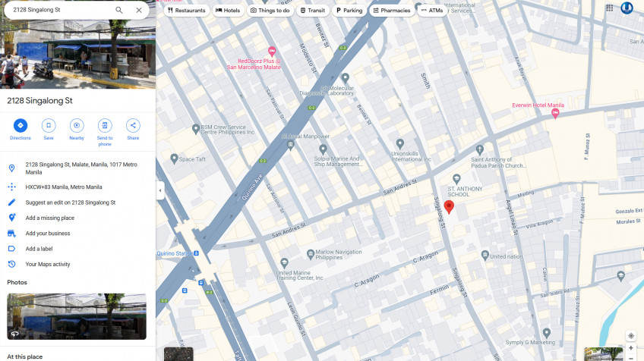This screenshot has width=644, height=361.
Task: Click the San Andres St label near Singalong St
Action: click(x=400, y=187)
